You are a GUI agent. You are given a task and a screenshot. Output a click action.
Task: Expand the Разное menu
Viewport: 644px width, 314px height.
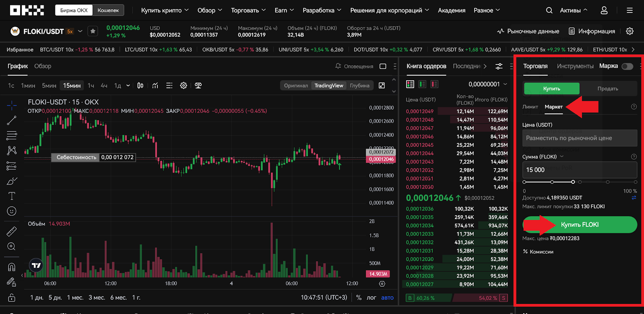point(487,10)
